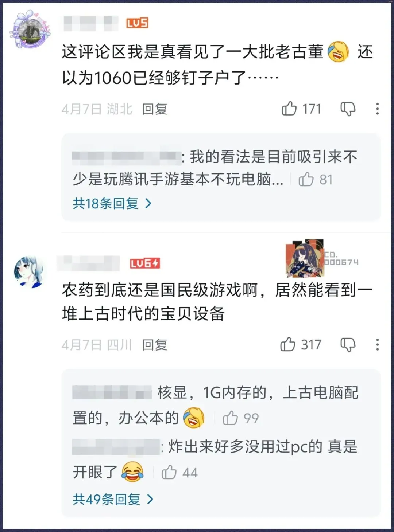
Task: Expand all 18 replies
Action: click(112, 203)
